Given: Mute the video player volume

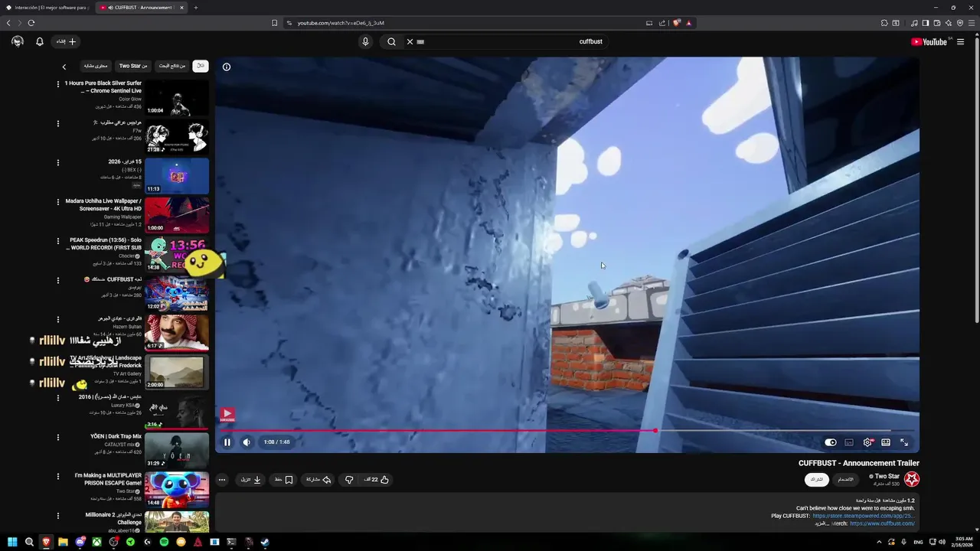Looking at the screenshot, I should 247,442.
